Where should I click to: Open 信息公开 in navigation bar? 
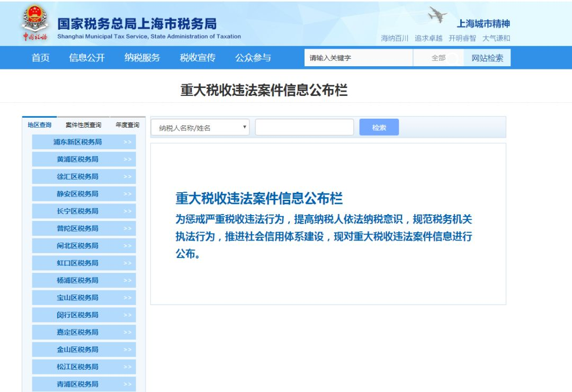[x=87, y=58]
